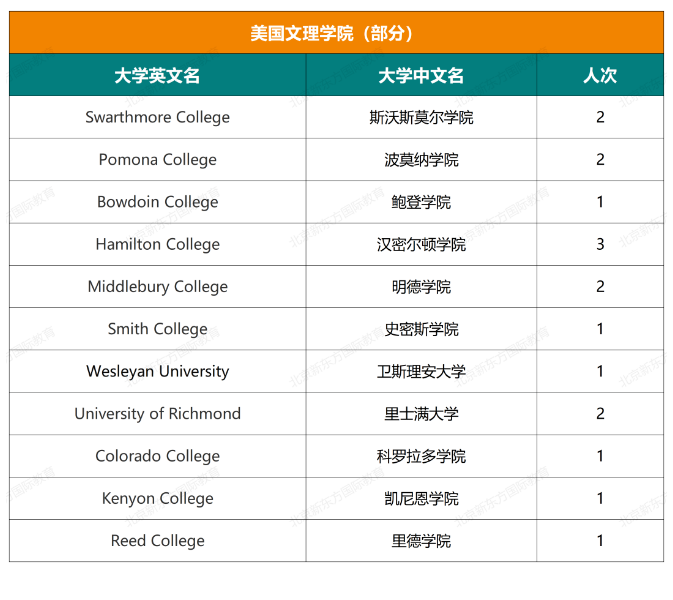Click the Pomona College cell
Viewport: 673px width, 600px height.
(158, 160)
